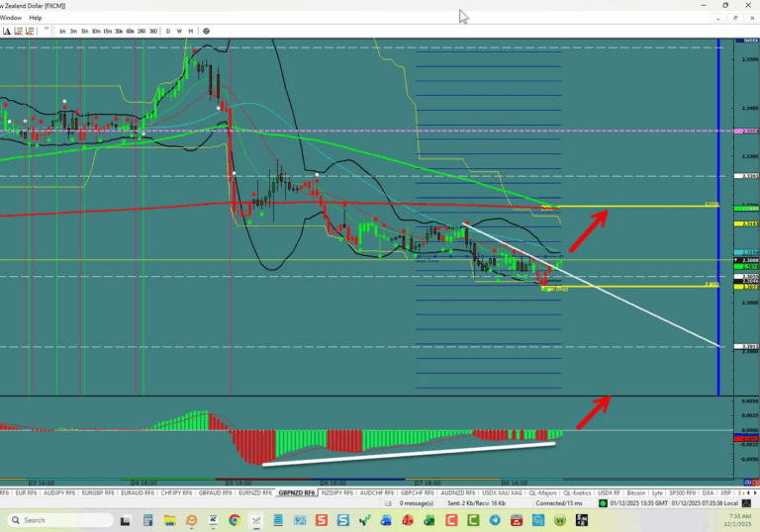This screenshot has height=532, width=760.
Task: Open the USDX XAU XAG tab
Action: [502, 492]
